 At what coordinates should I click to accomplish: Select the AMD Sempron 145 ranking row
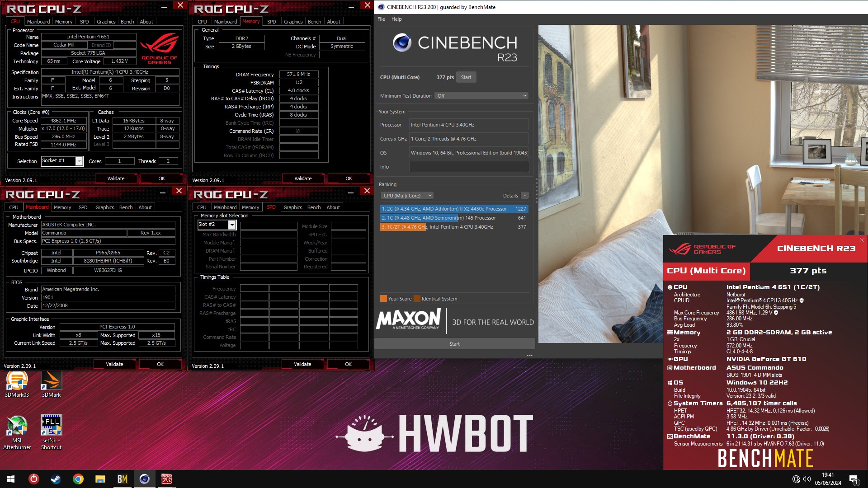[454, 218]
